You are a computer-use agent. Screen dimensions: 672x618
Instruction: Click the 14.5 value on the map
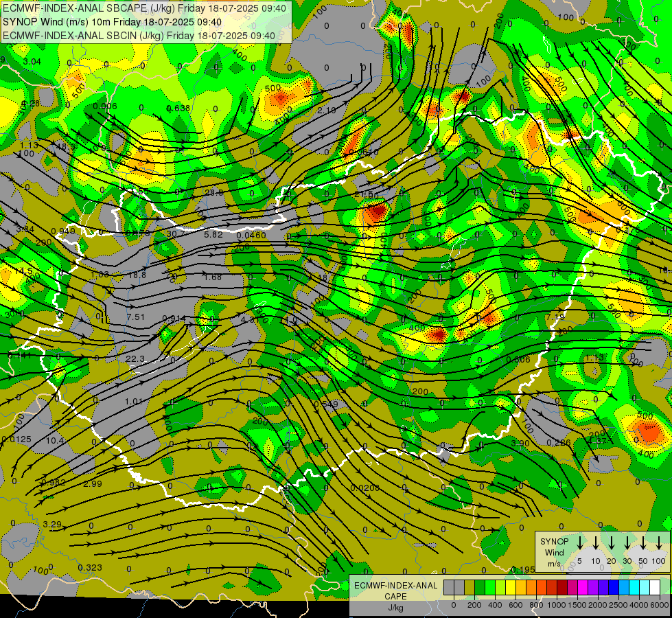click(23, 271)
